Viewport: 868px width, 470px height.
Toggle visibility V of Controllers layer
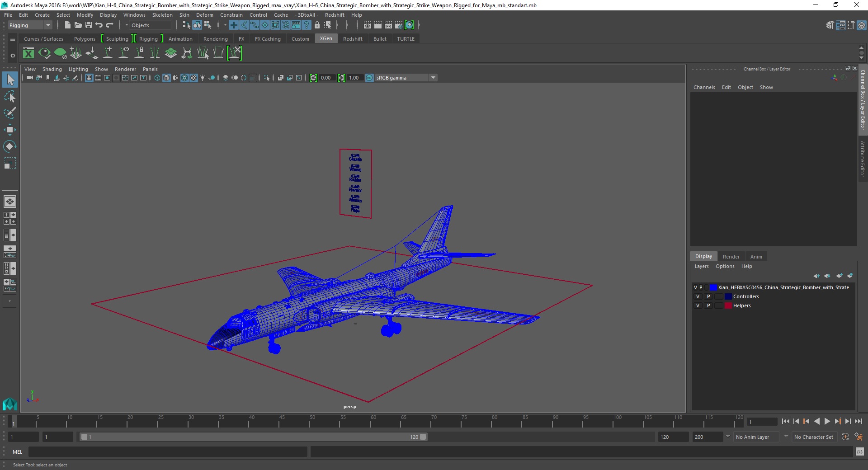[698, 296]
